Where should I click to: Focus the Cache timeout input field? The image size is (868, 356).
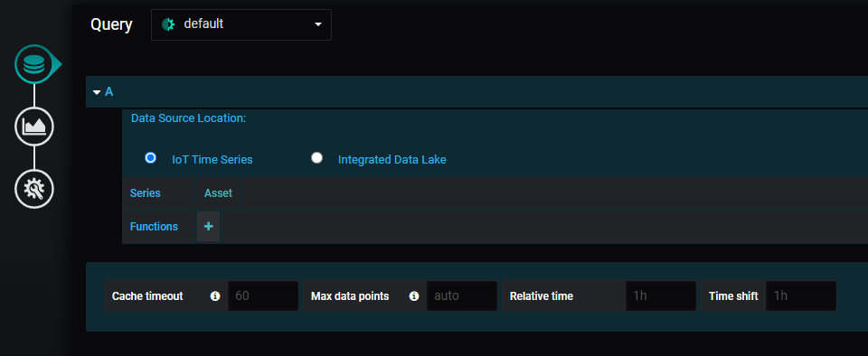click(263, 295)
